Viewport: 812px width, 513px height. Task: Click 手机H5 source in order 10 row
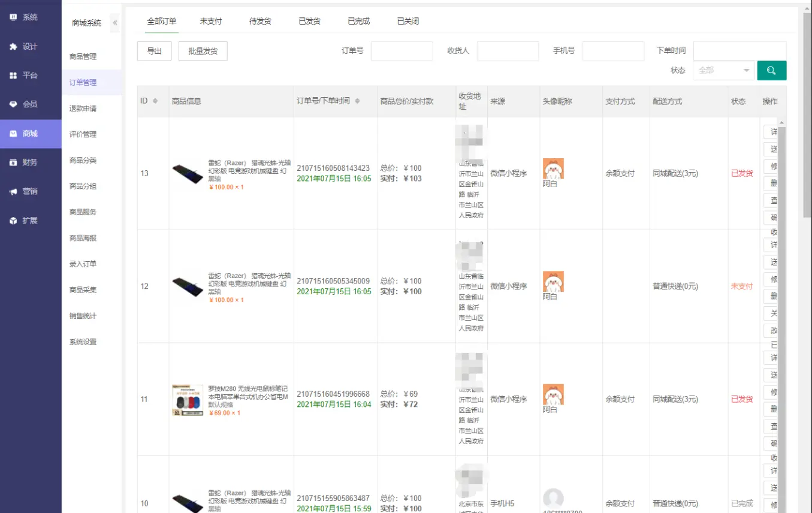[x=502, y=504]
